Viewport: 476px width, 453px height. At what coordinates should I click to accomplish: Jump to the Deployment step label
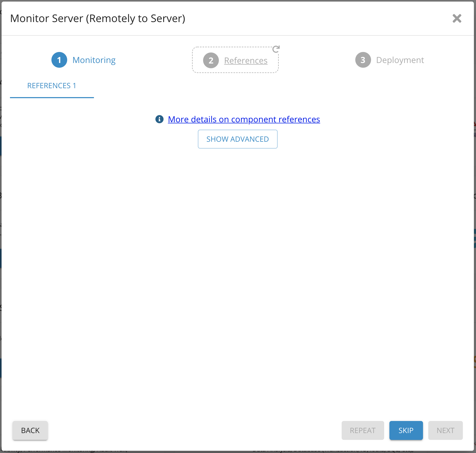400,60
